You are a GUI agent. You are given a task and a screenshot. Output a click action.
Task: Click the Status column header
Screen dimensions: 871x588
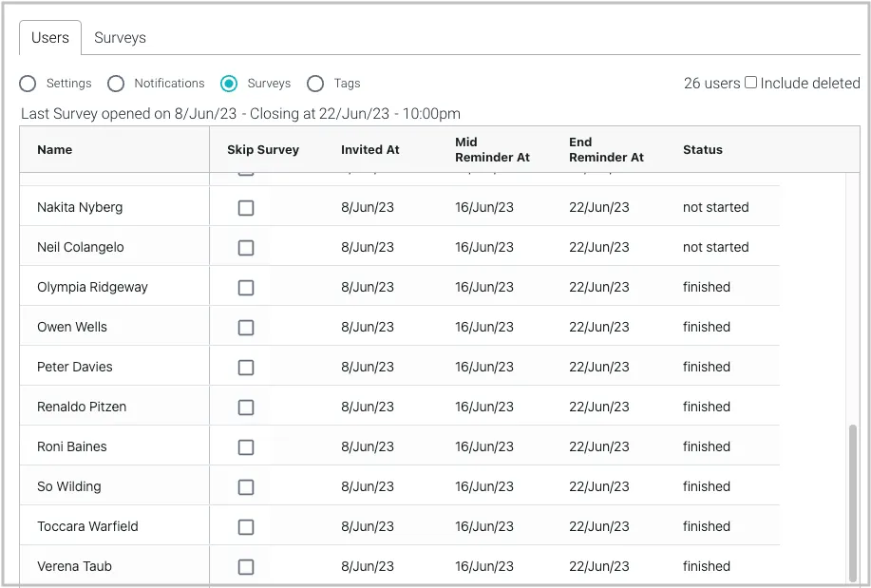click(703, 149)
